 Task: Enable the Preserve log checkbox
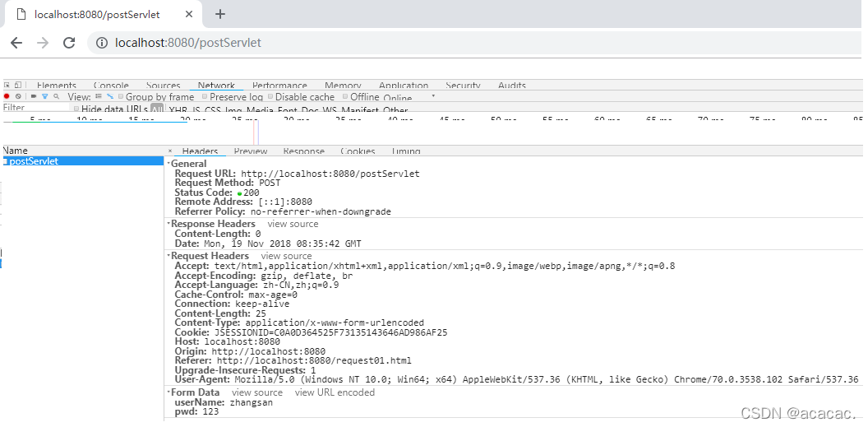(x=205, y=96)
